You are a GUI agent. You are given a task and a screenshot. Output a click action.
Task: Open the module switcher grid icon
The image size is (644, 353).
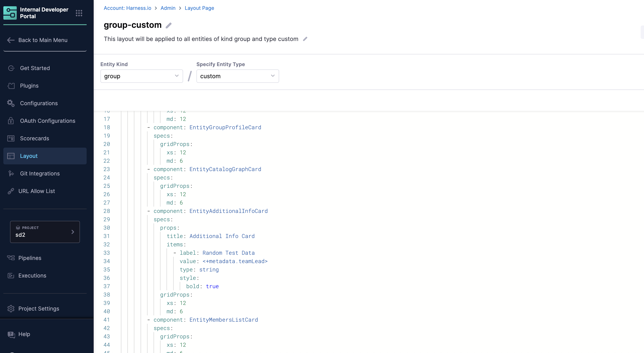pyautogui.click(x=79, y=13)
